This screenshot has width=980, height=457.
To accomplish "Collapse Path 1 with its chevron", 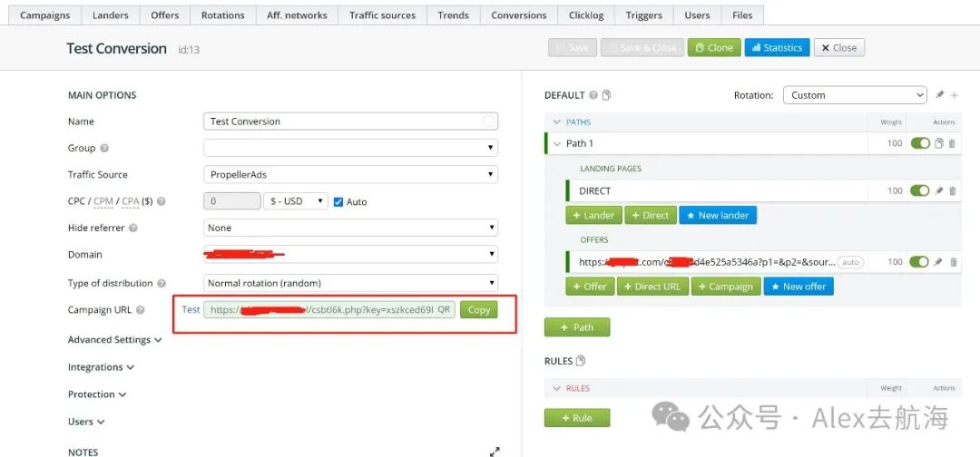I will click(x=557, y=143).
